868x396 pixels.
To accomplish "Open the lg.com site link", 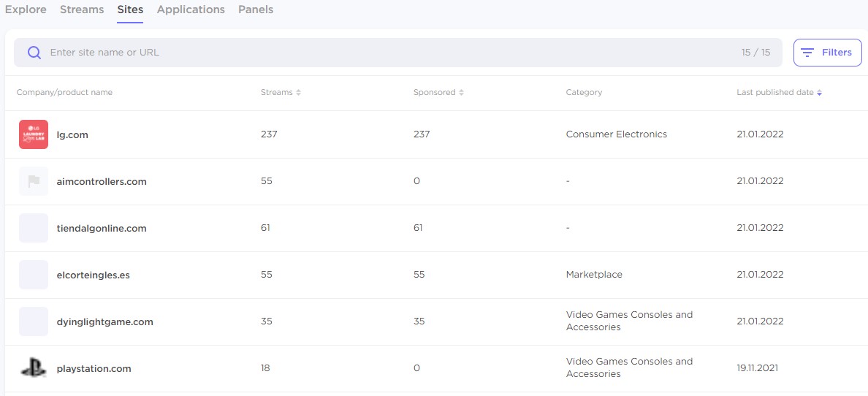I will [72, 135].
